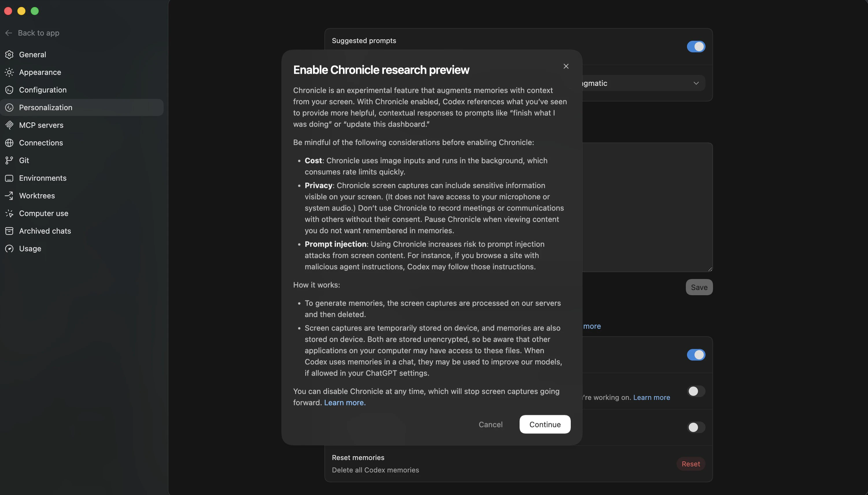Select the Personalization sidebar entry
This screenshot has height=495, width=868.
click(46, 108)
